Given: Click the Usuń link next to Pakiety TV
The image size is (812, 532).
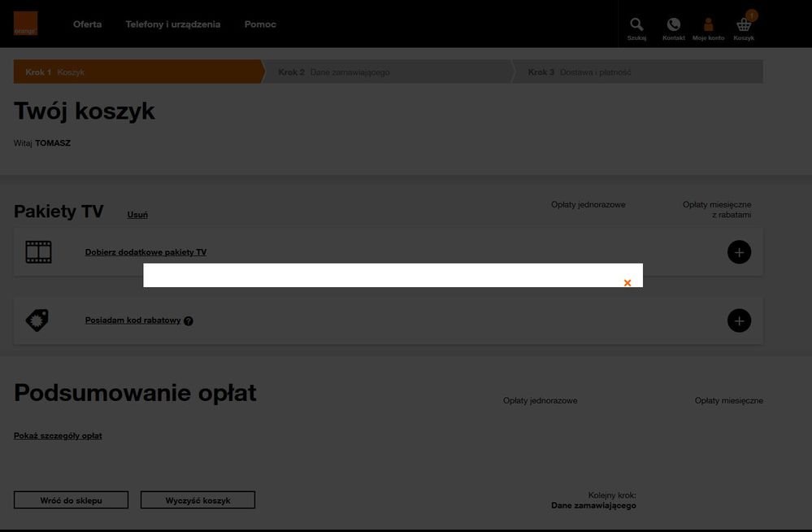Looking at the screenshot, I should [x=137, y=215].
